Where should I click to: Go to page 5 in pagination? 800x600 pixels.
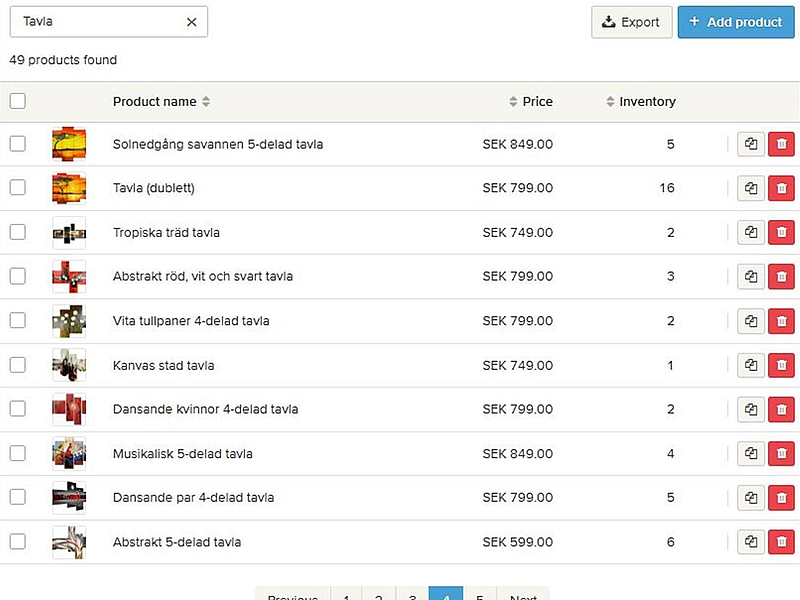[x=480, y=593]
